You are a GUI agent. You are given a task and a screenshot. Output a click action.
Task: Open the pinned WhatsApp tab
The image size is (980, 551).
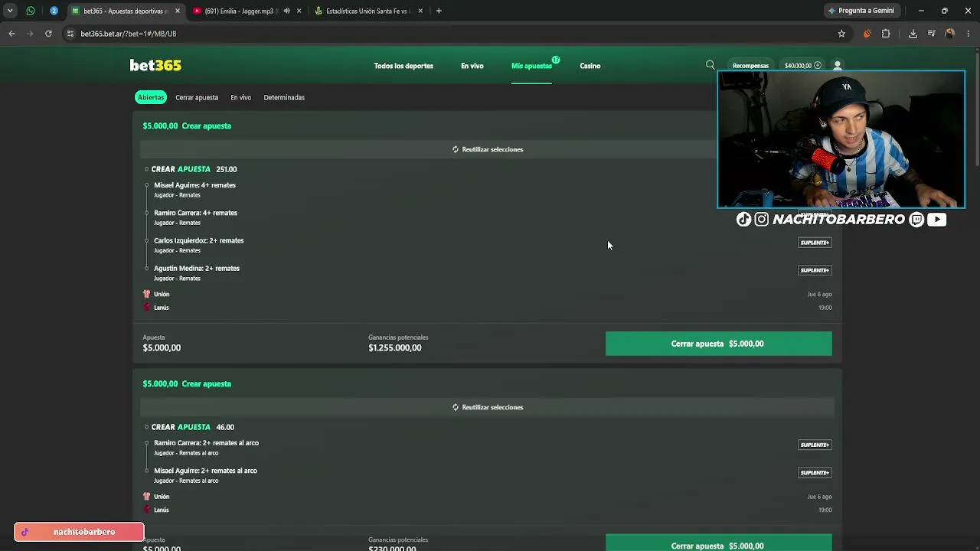point(31,11)
